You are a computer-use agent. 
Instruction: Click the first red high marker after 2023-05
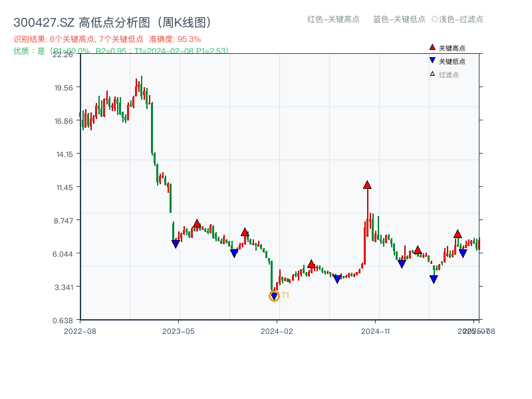(x=197, y=224)
